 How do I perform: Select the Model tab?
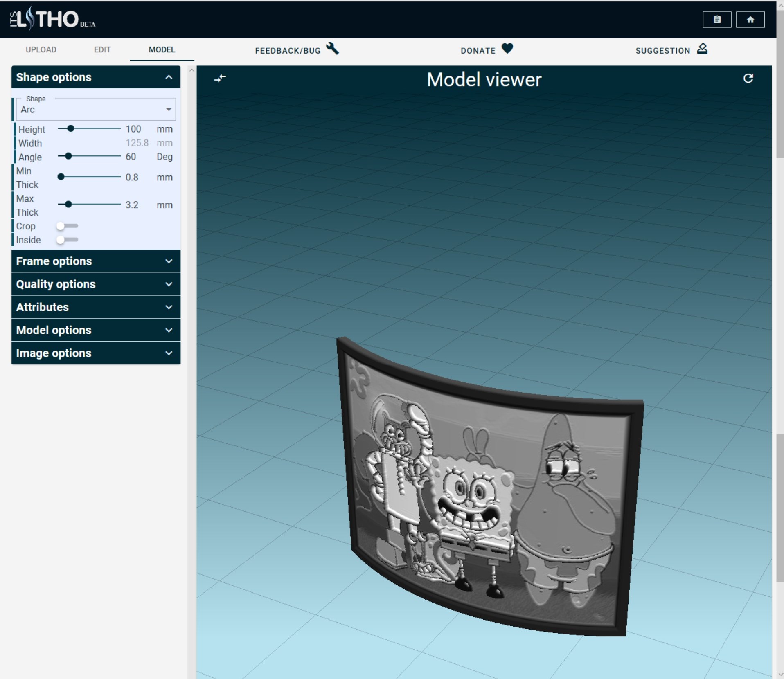click(162, 49)
